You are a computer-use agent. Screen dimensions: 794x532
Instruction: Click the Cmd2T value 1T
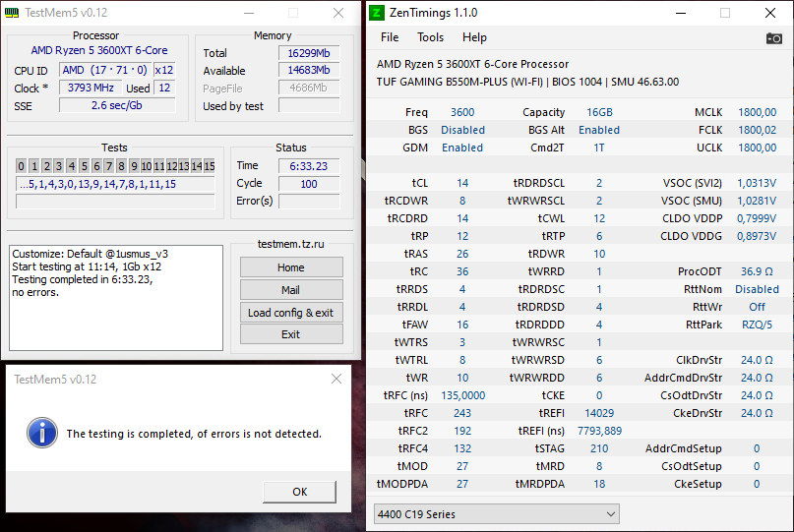click(599, 148)
